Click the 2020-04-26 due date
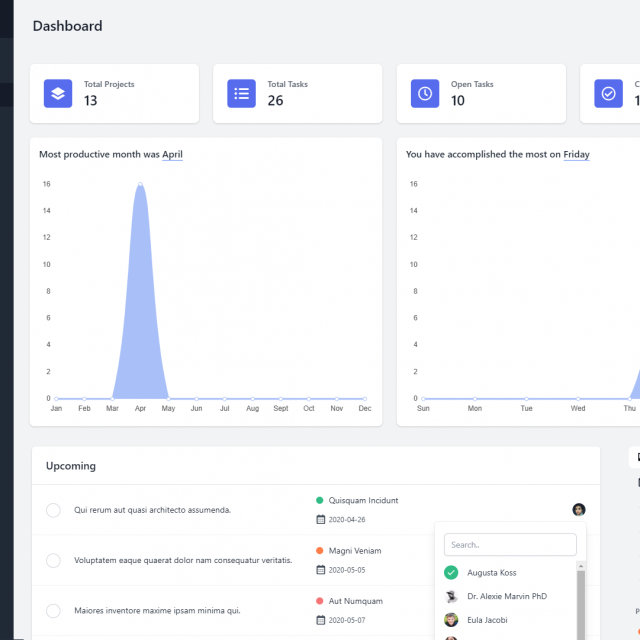640x640 pixels. point(347,519)
